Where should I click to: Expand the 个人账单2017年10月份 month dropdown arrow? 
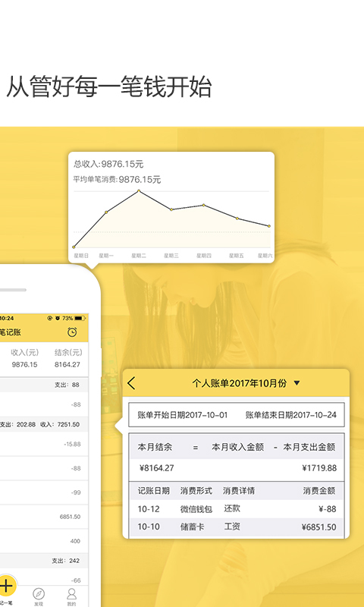[297, 383]
